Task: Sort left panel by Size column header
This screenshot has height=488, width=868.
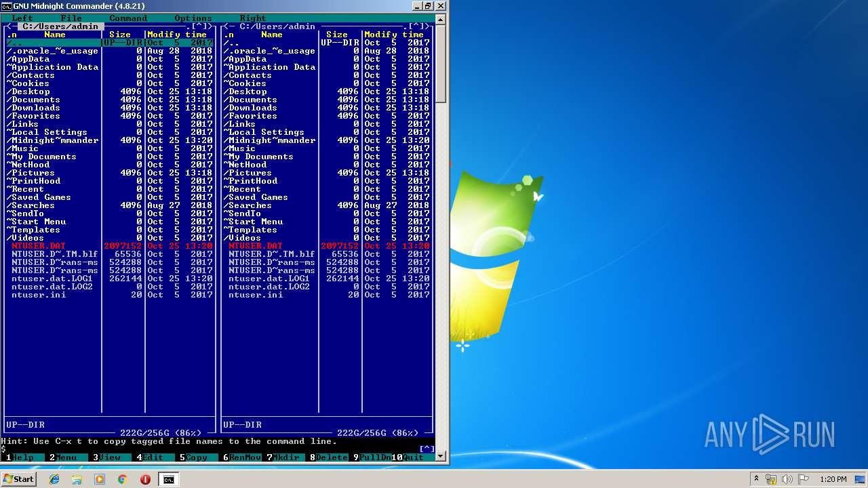Action: 120,35
